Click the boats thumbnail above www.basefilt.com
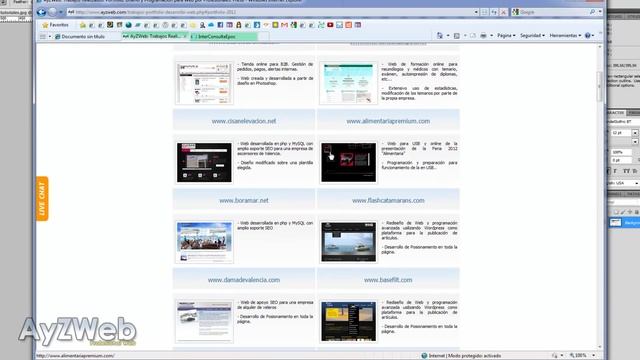640x360 pixels. click(x=348, y=242)
